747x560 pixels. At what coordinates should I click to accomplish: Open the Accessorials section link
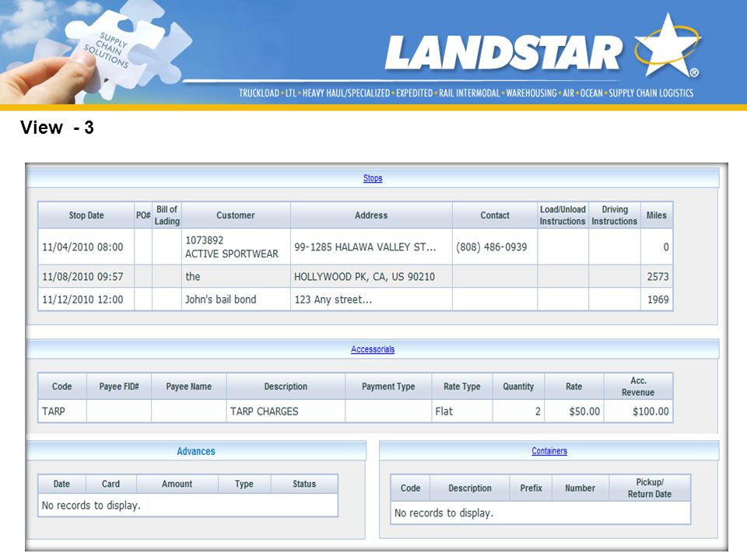(373, 349)
